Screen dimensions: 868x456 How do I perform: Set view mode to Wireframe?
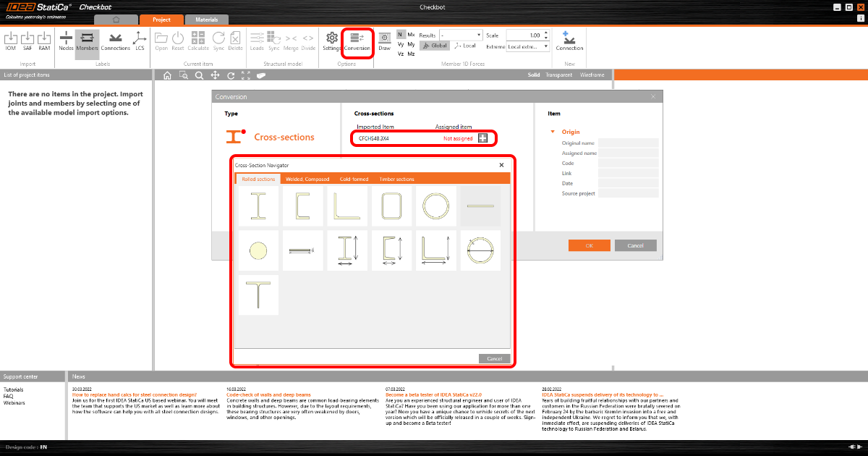[x=591, y=75]
